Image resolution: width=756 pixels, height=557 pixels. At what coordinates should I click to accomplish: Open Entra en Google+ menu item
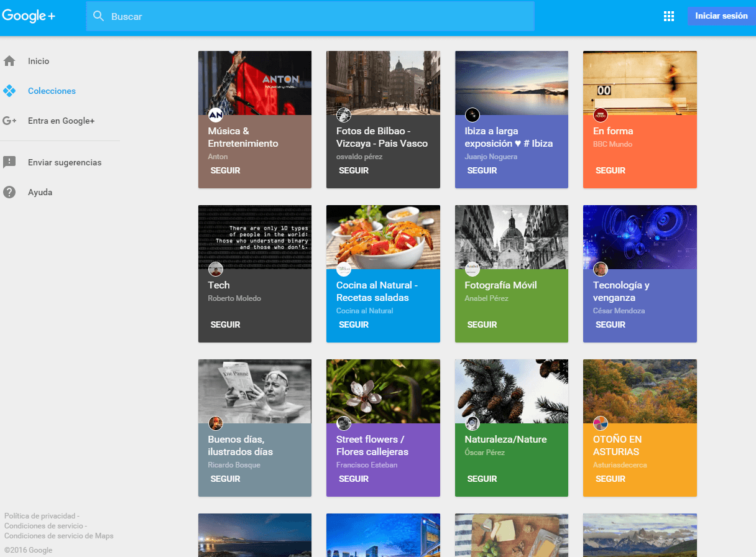click(x=61, y=121)
